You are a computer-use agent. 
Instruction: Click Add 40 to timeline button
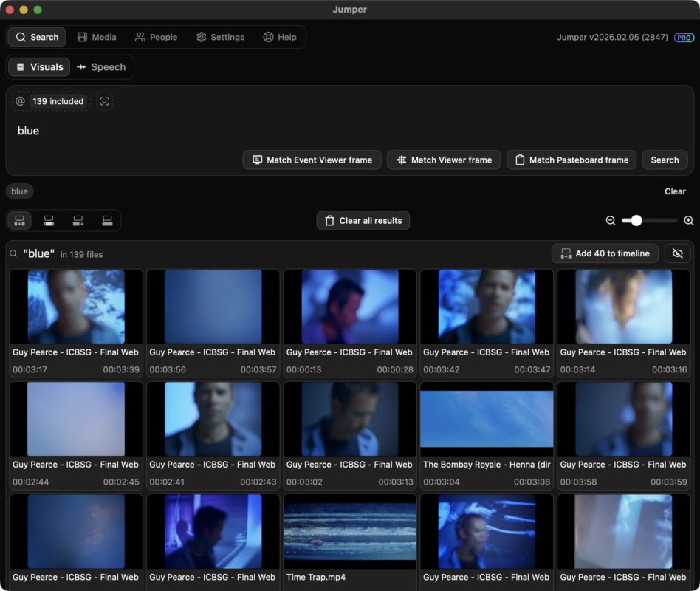pyautogui.click(x=605, y=253)
